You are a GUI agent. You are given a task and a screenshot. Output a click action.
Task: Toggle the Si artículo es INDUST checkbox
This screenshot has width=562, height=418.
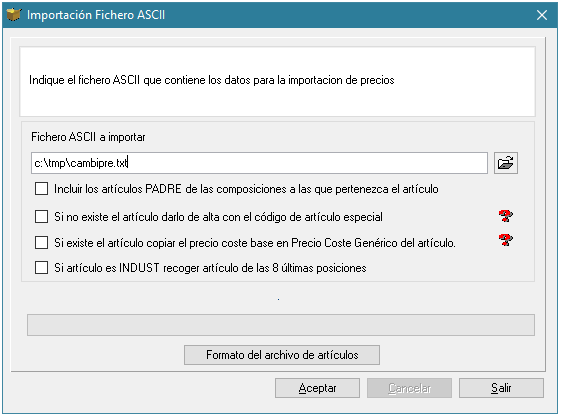point(42,268)
